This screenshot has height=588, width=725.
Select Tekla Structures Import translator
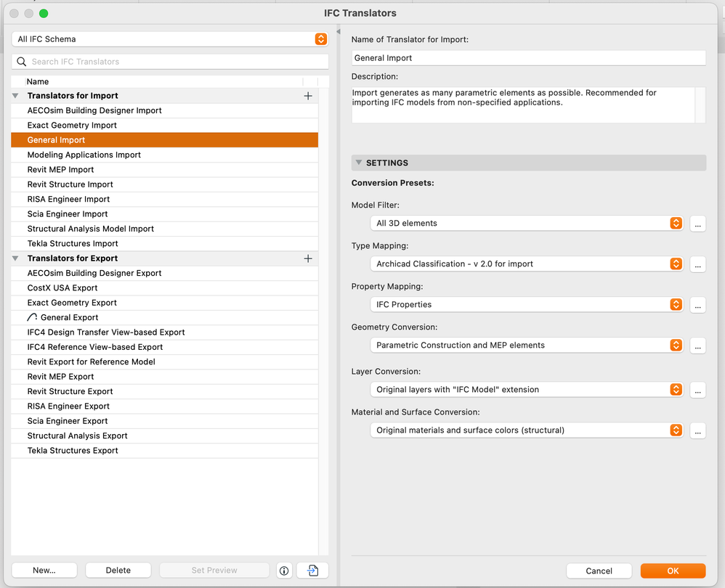[x=165, y=243]
